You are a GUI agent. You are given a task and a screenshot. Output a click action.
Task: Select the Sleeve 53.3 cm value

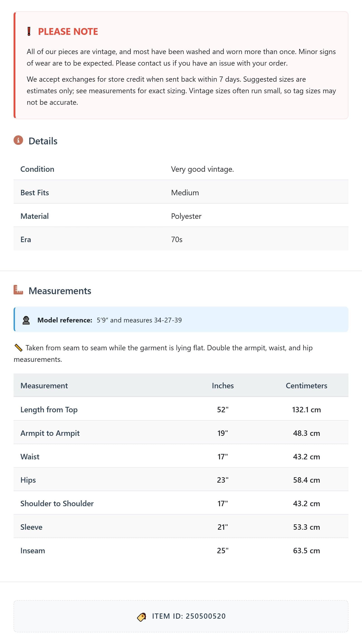[307, 527]
